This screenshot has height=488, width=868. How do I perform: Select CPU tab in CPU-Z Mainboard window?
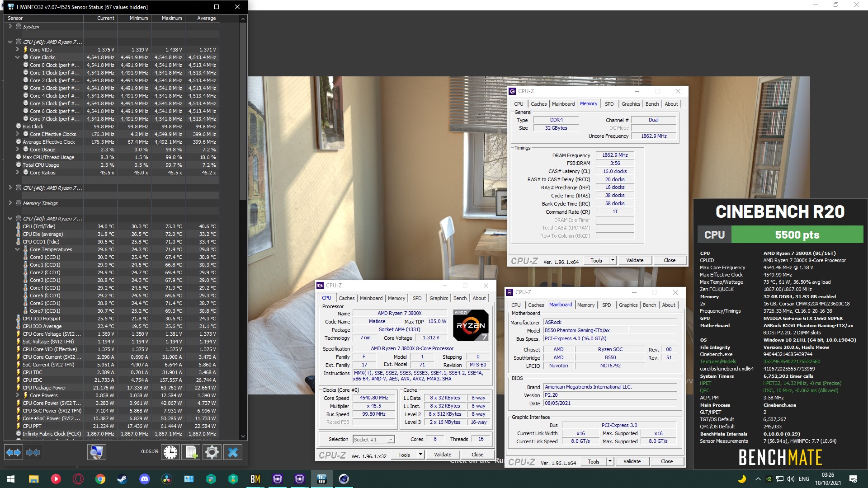tap(516, 305)
